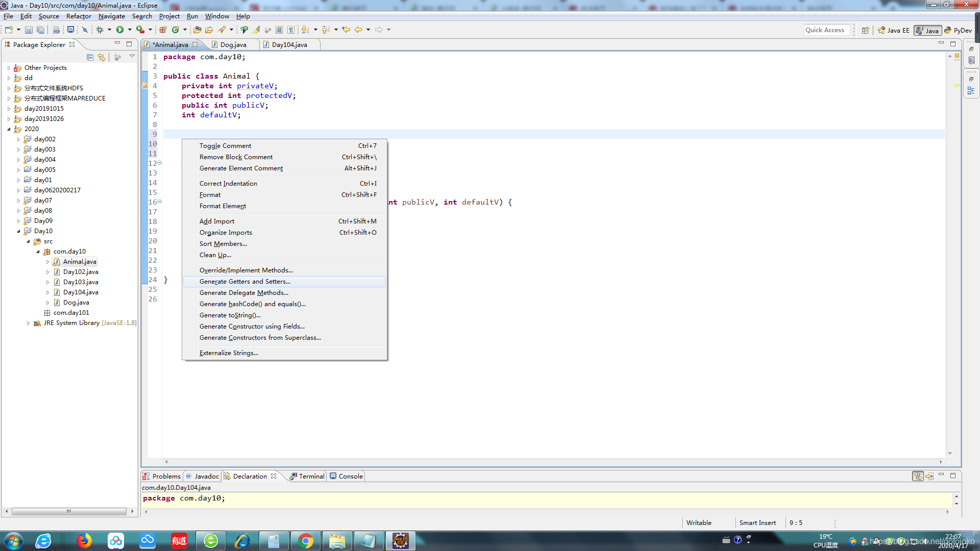The width and height of the screenshot is (980, 551).
Task: Click the Quick Access search field
Action: pyautogui.click(x=827, y=30)
